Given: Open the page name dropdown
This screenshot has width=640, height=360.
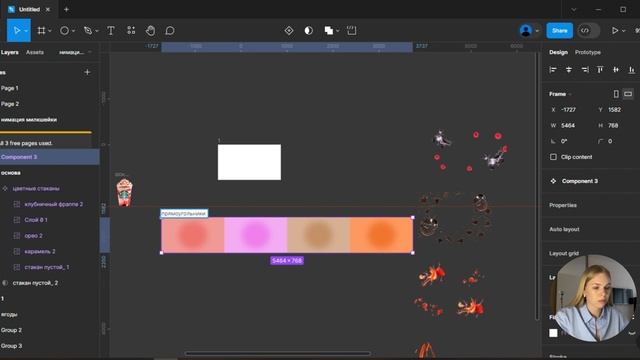Looking at the screenshot, I should pyautogui.click(x=75, y=52).
